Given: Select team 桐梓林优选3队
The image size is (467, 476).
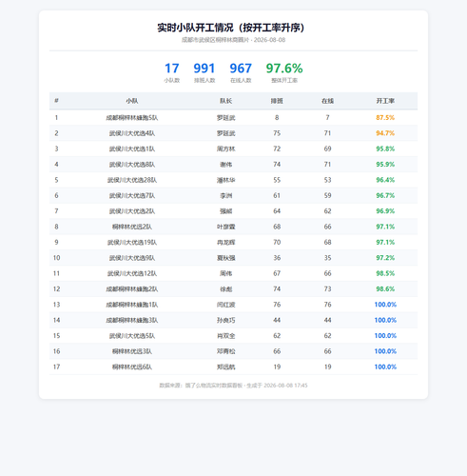Looking at the screenshot, I should pos(132,351).
